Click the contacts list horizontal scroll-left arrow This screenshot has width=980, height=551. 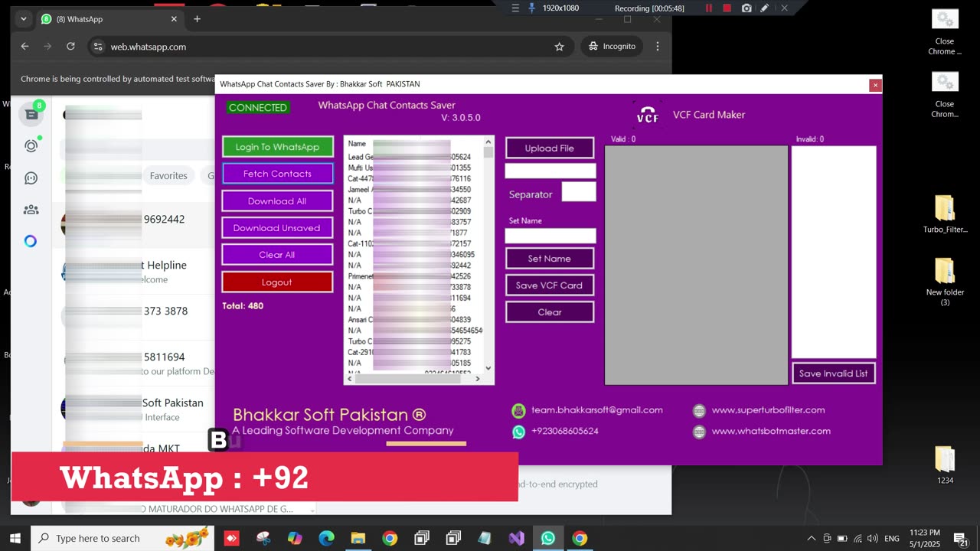(x=351, y=379)
